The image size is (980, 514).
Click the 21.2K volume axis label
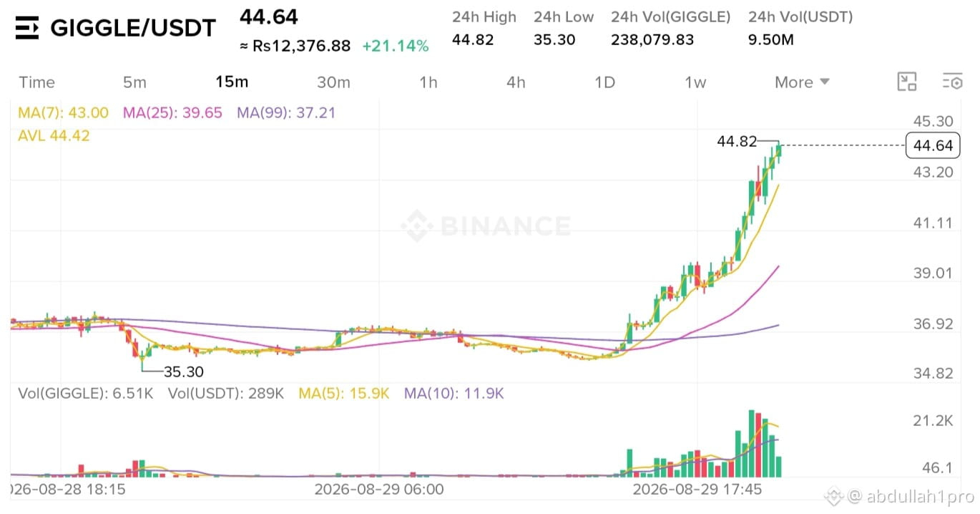pyautogui.click(x=934, y=421)
